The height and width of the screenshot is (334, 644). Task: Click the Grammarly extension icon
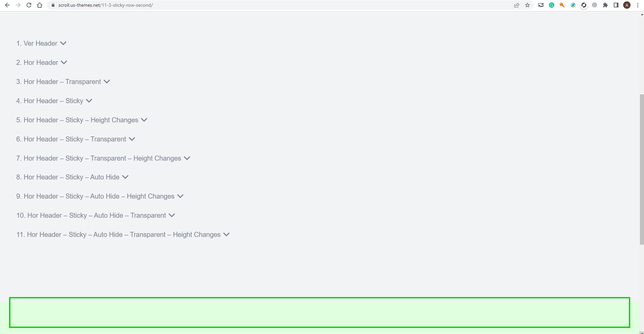(x=552, y=5)
